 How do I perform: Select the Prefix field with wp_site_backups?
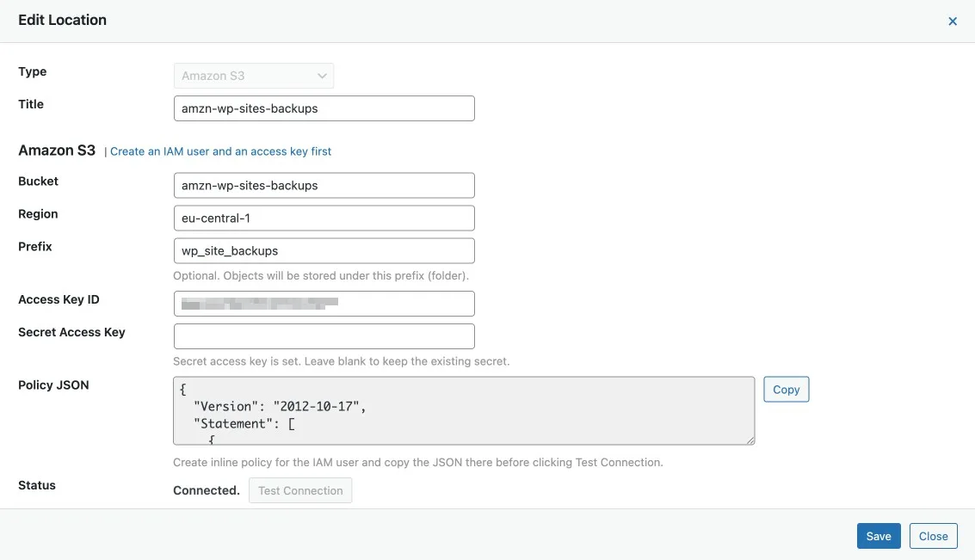(324, 251)
